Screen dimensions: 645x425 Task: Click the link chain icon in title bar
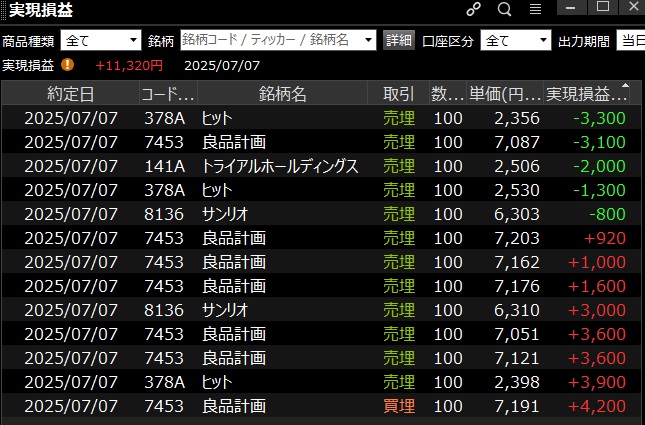[473, 9]
